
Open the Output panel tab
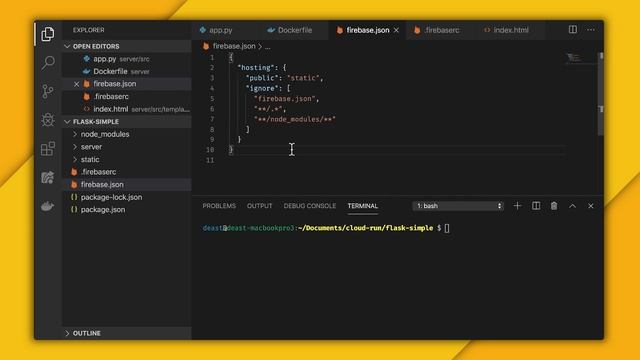pos(260,206)
